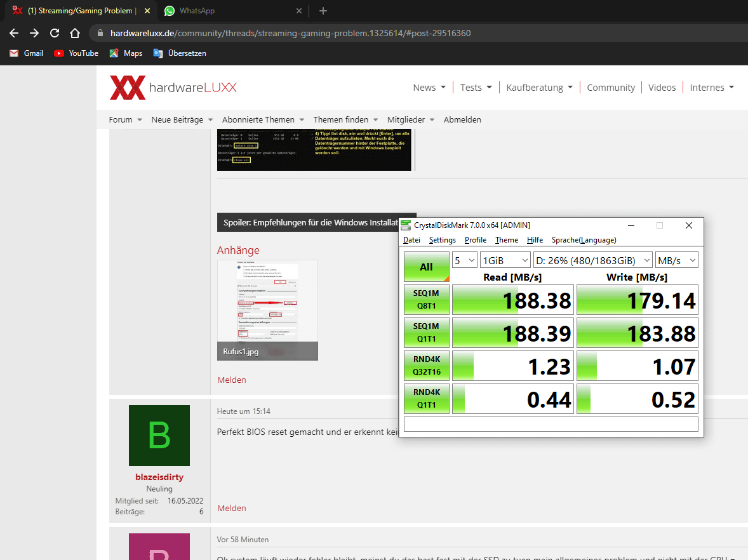Image resolution: width=748 pixels, height=560 pixels.
Task: Select the Streaming/Gaming Problem tab
Action: click(x=80, y=11)
